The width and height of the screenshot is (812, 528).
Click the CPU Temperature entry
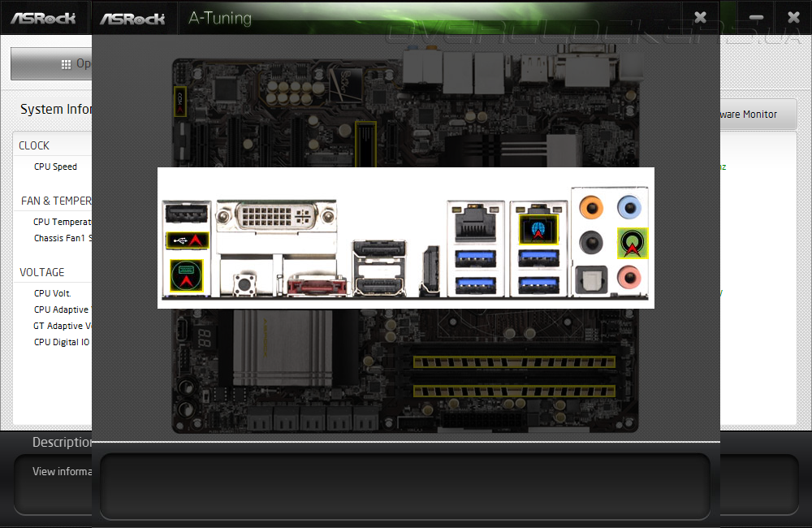[x=63, y=222]
